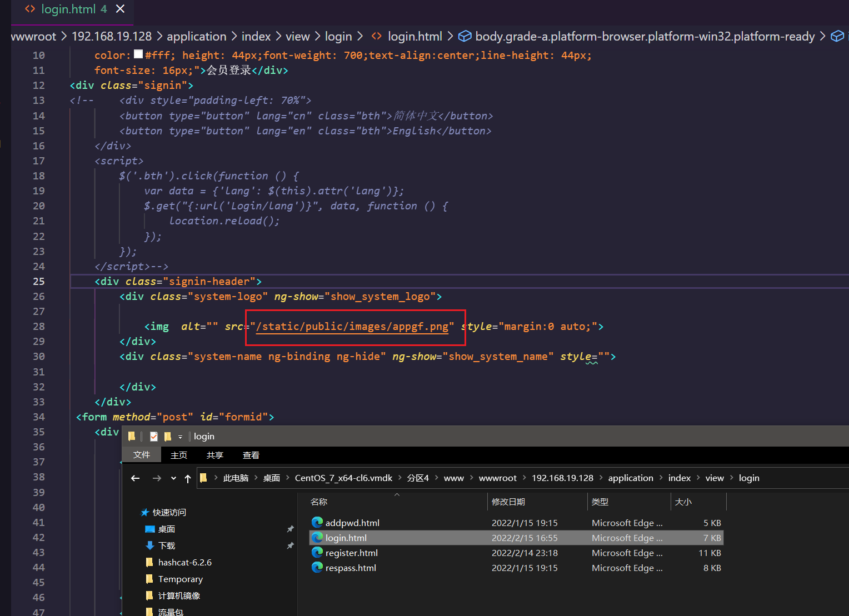The height and width of the screenshot is (616, 849).
Task: Expand the chevron after view in address bar
Action: [731, 478]
